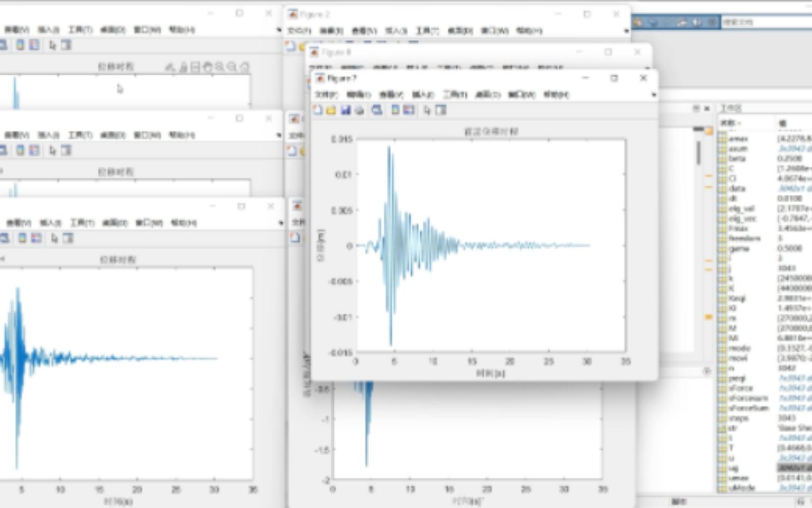Sort workspace by 名称 column header
The width and height of the screenshot is (812, 508).
click(731, 123)
